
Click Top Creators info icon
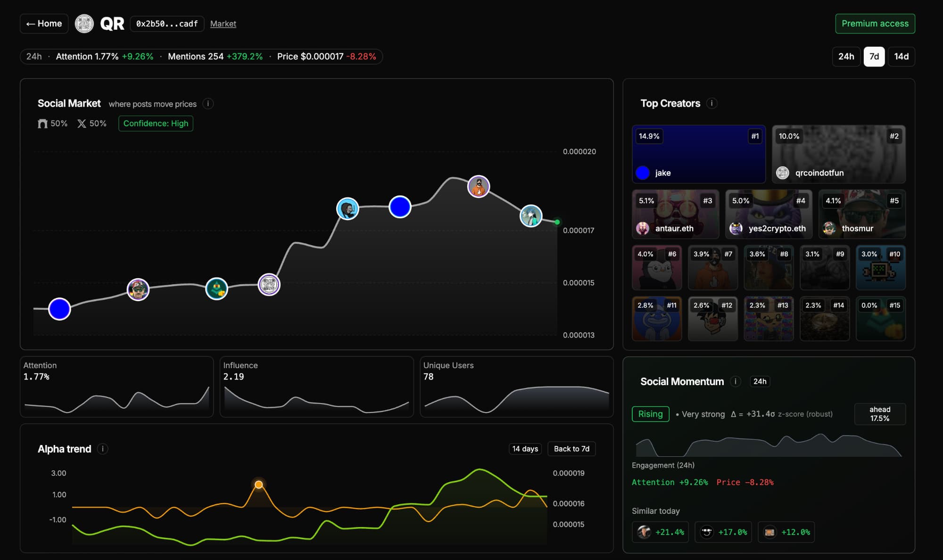(711, 103)
